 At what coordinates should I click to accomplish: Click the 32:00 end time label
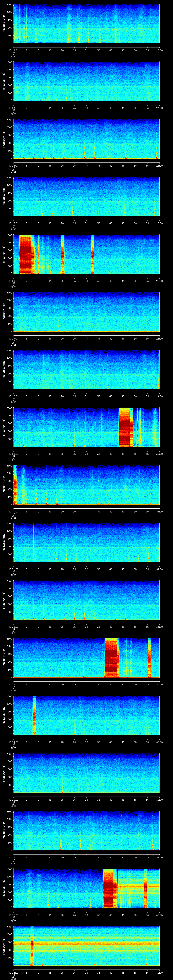coord(159,569)
